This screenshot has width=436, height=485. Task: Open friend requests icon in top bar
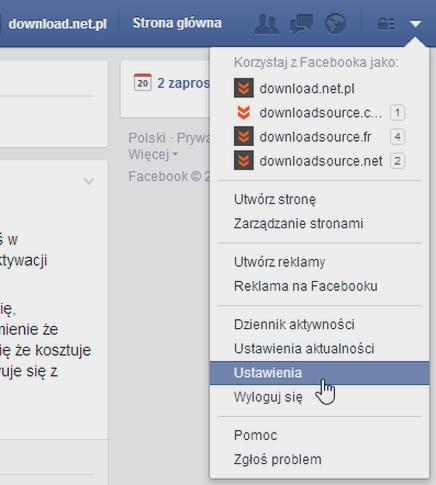267,24
